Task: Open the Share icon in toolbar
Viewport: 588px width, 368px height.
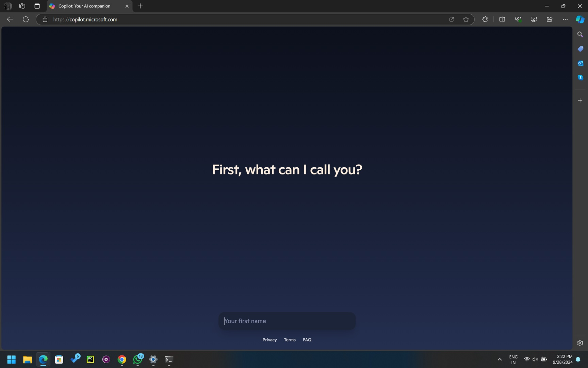Action: click(x=549, y=19)
